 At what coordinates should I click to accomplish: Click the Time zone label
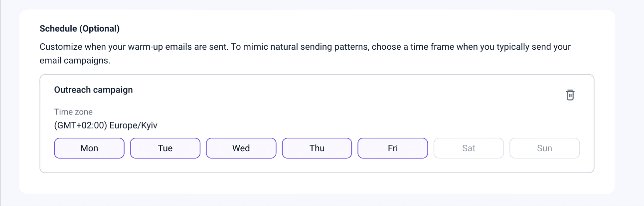coord(73,112)
